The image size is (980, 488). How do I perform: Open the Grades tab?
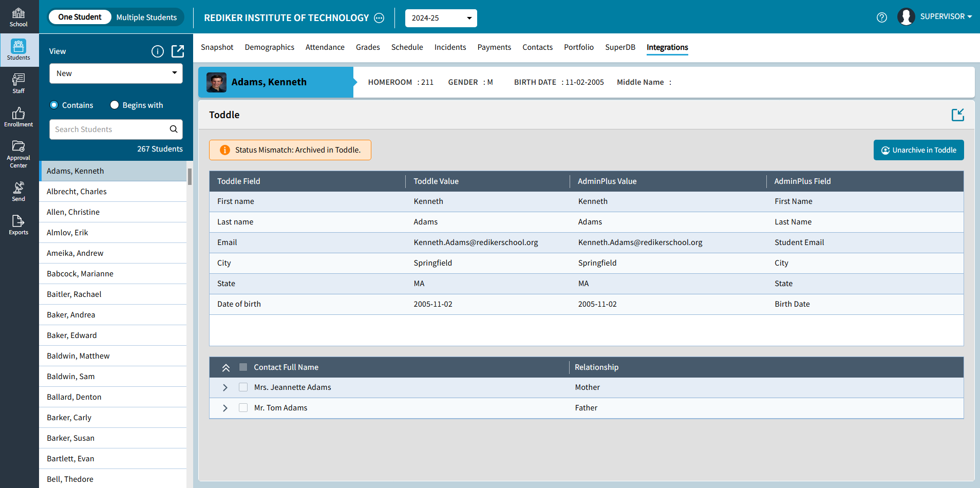tap(368, 47)
